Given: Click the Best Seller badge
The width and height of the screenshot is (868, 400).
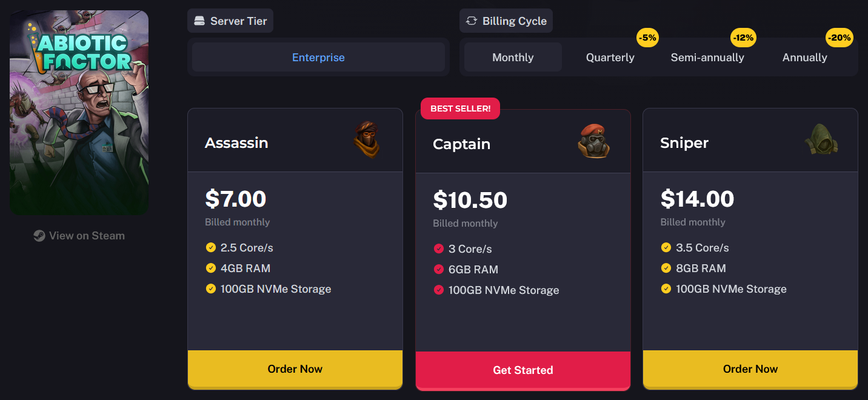Looking at the screenshot, I should click(x=461, y=108).
